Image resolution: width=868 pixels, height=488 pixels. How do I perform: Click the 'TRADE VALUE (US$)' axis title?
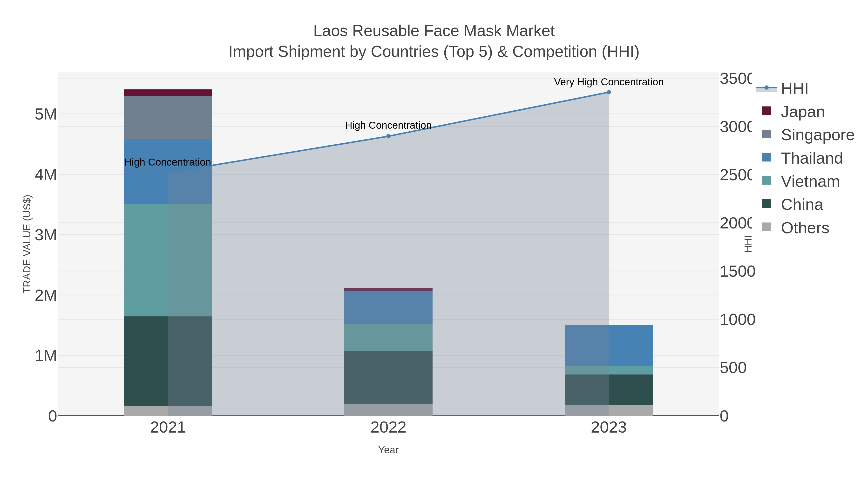(x=27, y=244)
